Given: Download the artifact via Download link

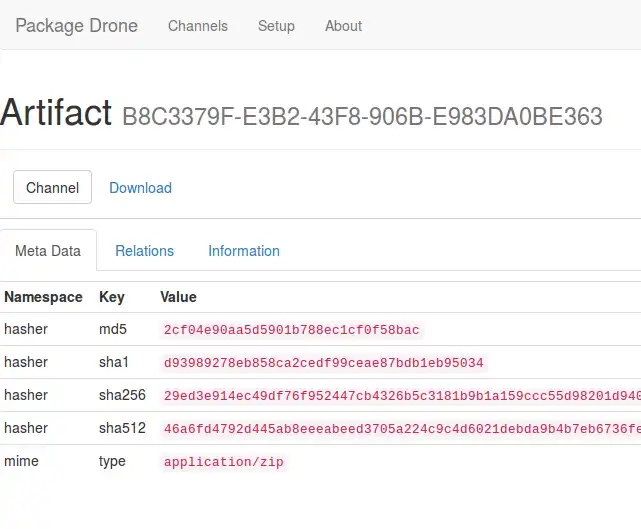Looking at the screenshot, I should click(140, 188).
